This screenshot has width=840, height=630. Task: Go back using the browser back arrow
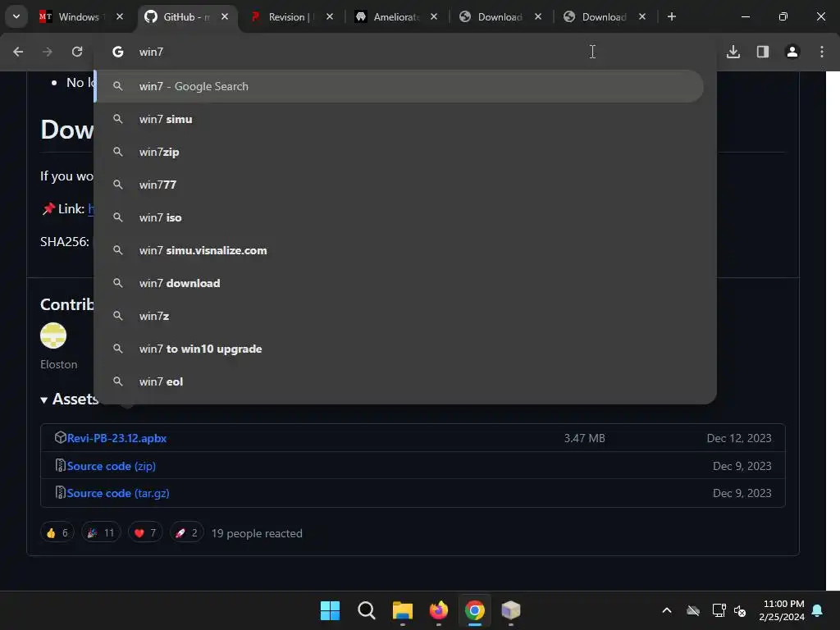click(x=18, y=52)
